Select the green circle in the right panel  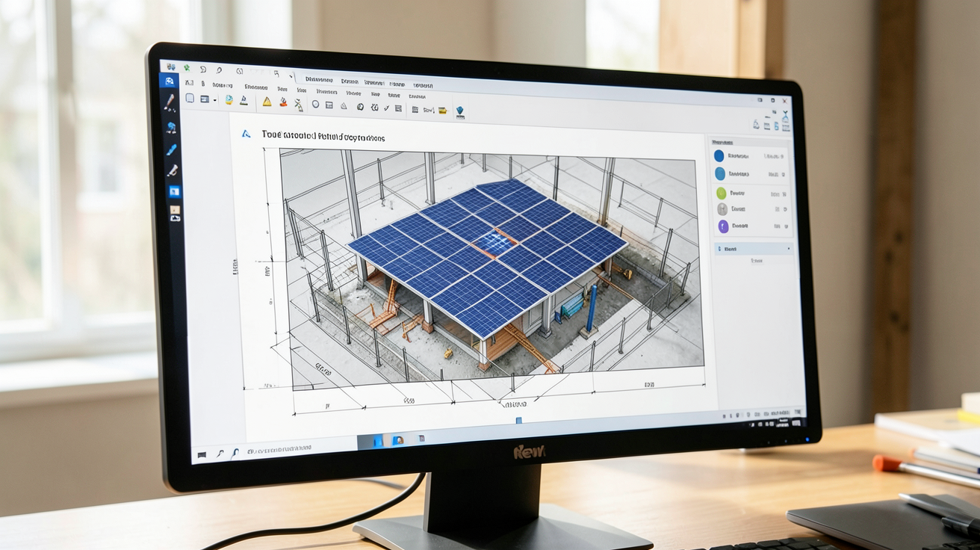(721, 193)
